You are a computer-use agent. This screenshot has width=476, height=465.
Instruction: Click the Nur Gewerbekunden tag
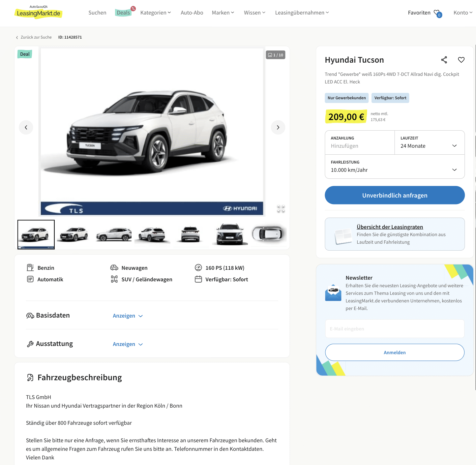click(346, 98)
